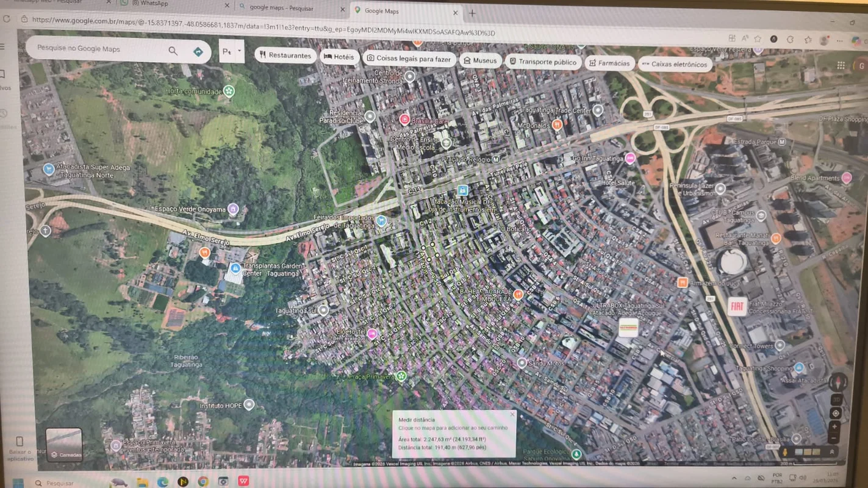The image size is (868, 488).
Task: Open the saved places bookmark icon
Action: (2, 74)
